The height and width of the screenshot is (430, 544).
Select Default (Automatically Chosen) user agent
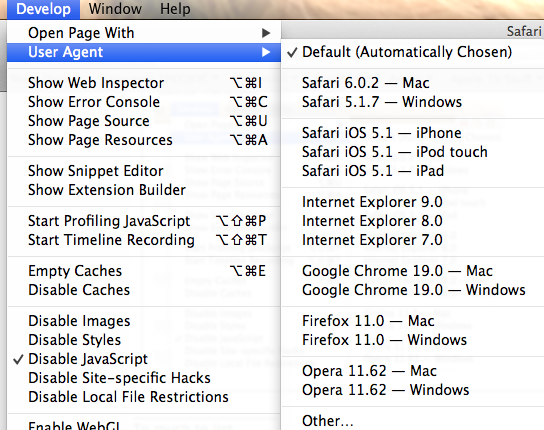tap(413, 52)
